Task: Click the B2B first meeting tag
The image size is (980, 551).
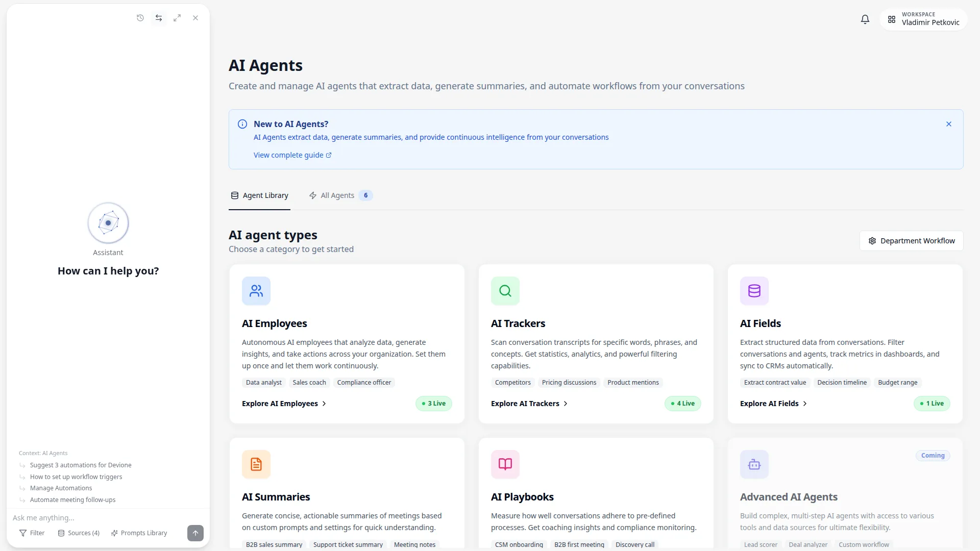Action: 579,545
